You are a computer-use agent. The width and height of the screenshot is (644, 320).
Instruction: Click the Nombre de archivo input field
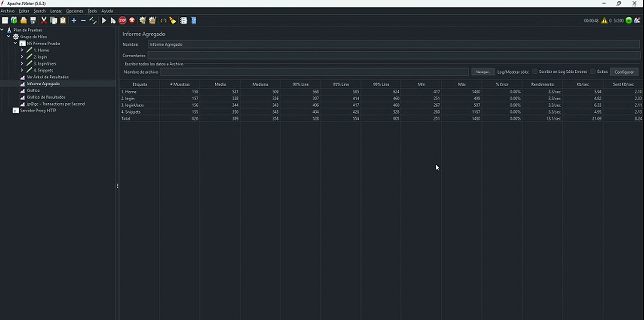tap(314, 72)
